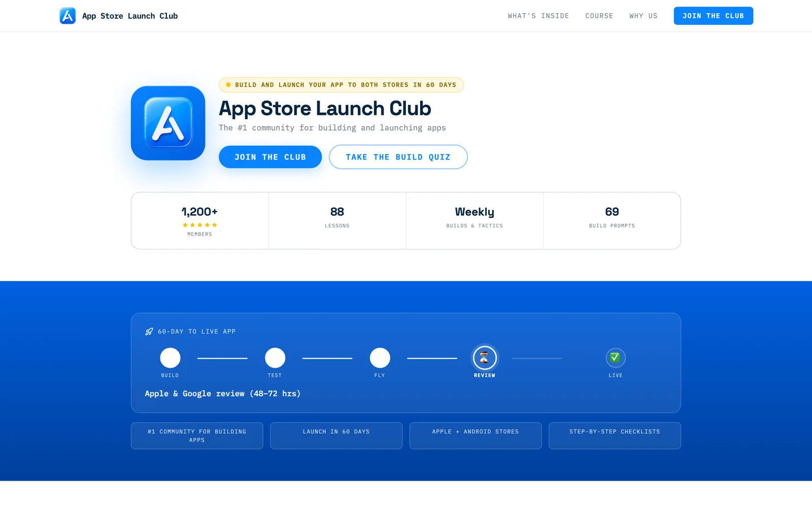Open the Course nav link
This screenshot has height=508, width=812.
599,16
